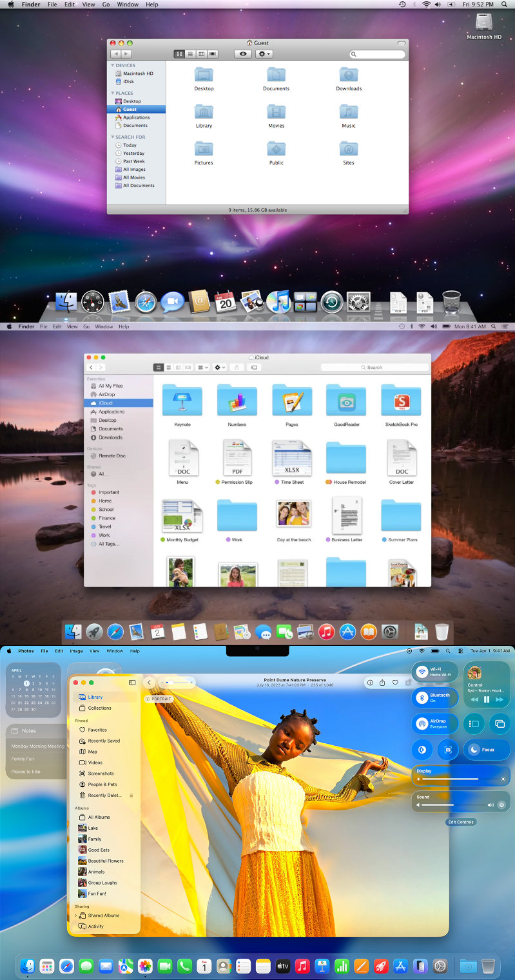Open App Store in the middle Yosemite dock
The height and width of the screenshot is (980, 515).
347,632
